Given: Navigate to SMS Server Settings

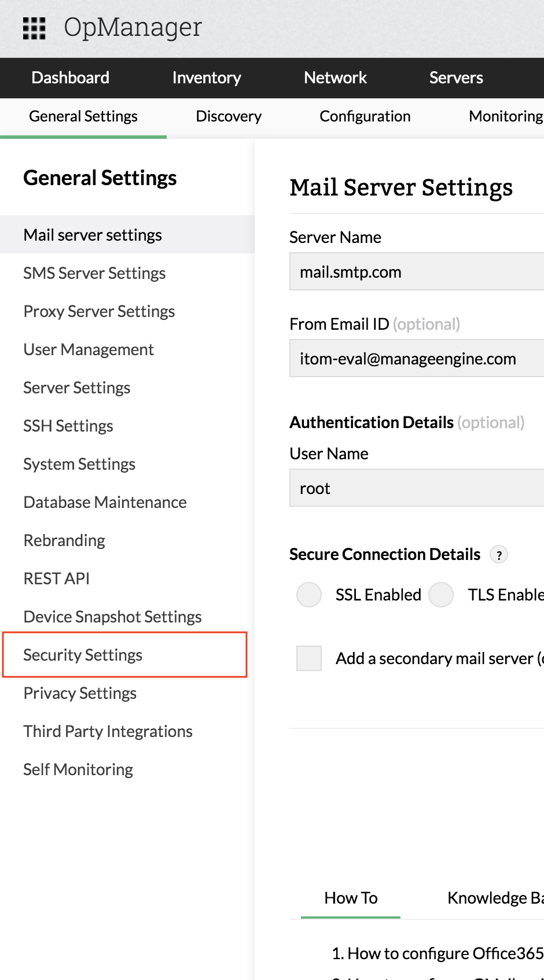Looking at the screenshot, I should pyautogui.click(x=94, y=273).
